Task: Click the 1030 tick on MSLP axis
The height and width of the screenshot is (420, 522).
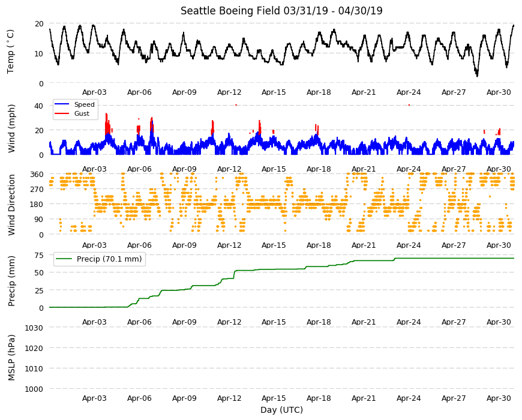Action: tap(34, 328)
